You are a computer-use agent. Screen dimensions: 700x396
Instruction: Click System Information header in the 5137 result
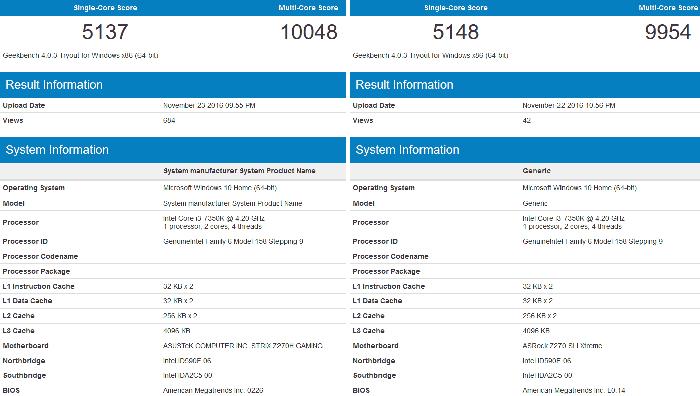pyautogui.click(x=173, y=150)
